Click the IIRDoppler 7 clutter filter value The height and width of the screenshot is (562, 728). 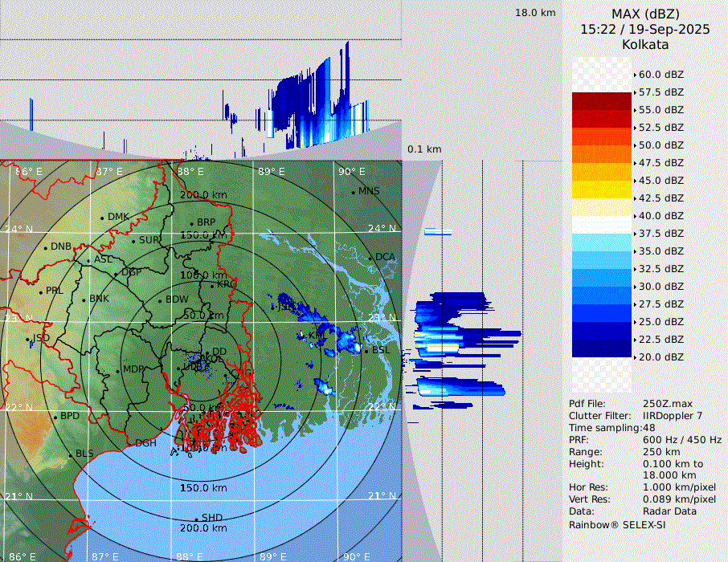[673, 416]
